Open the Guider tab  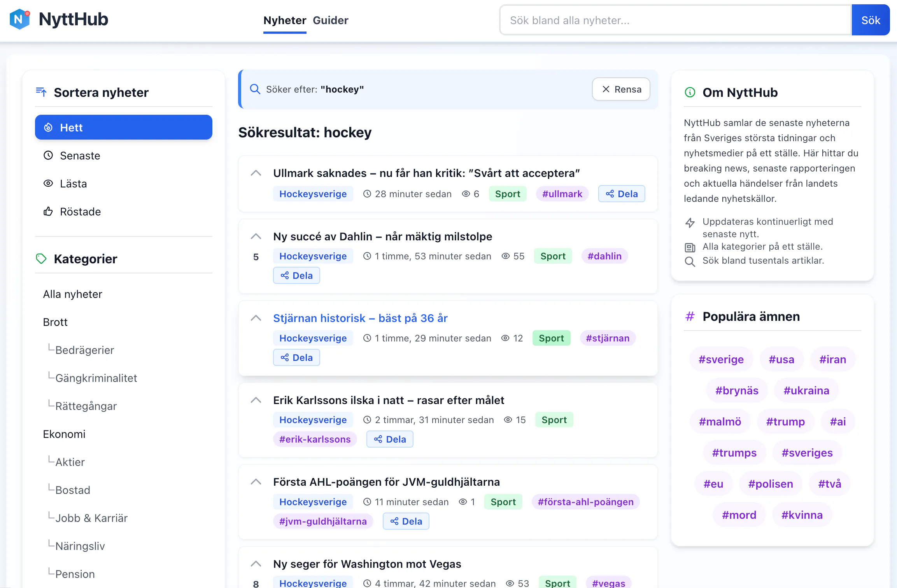pos(330,20)
